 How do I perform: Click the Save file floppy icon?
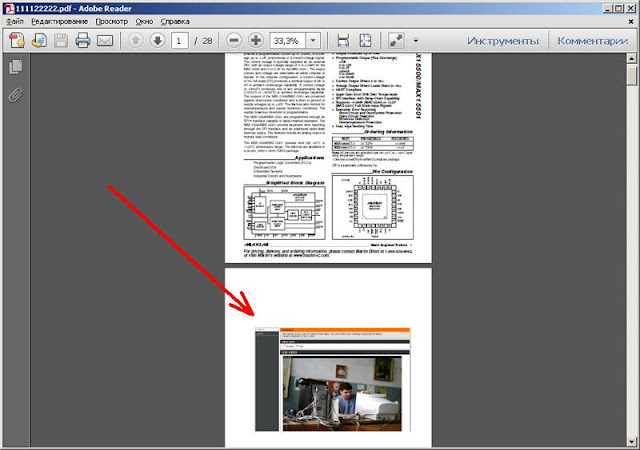(61, 40)
